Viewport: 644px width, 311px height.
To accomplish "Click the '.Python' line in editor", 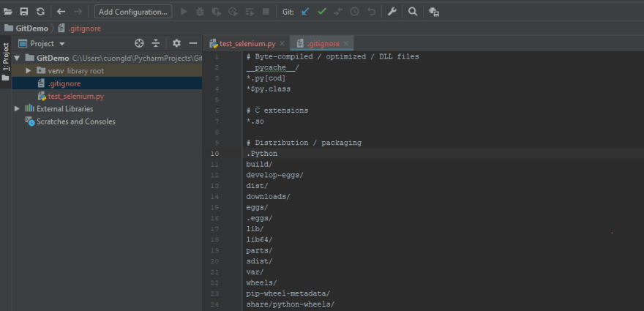I will click(262, 154).
